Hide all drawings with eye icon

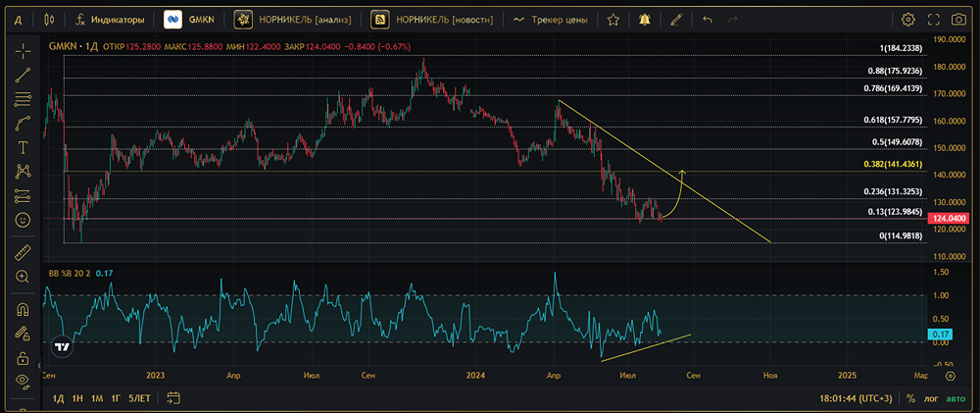pyautogui.click(x=24, y=380)
